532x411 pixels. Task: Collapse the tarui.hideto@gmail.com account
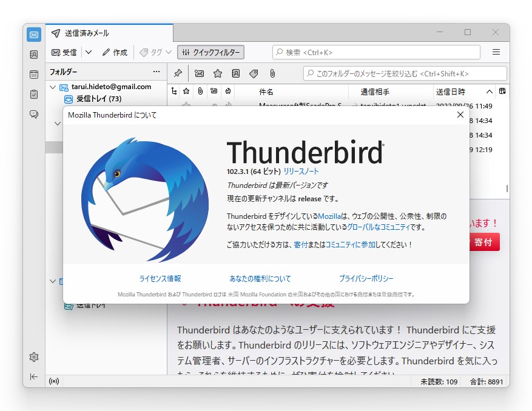(x=53, y=87)
